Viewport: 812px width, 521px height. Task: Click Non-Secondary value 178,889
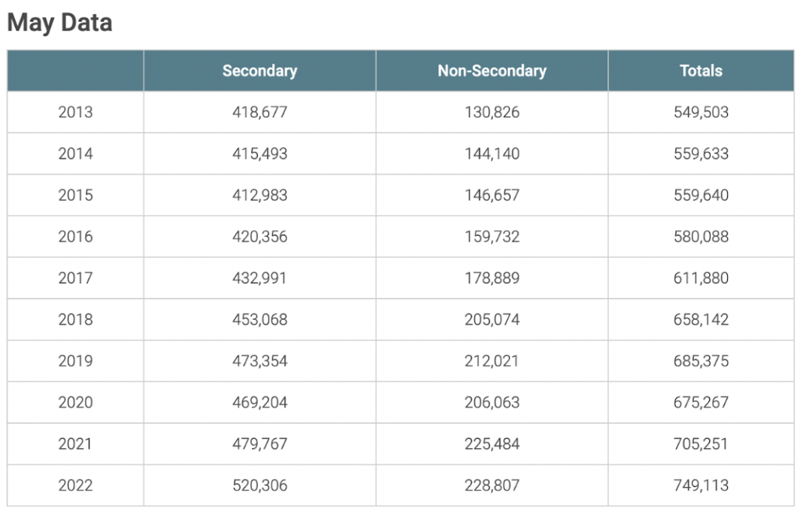[492, 278]
